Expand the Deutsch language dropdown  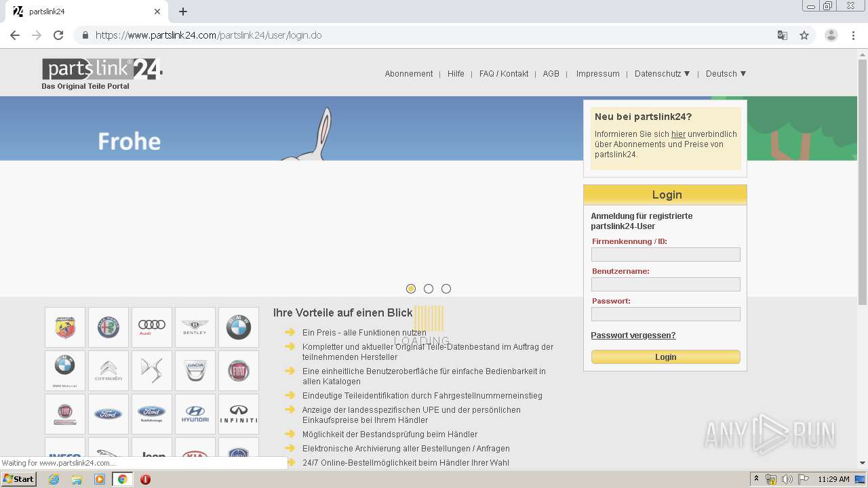tap(726, 74)
